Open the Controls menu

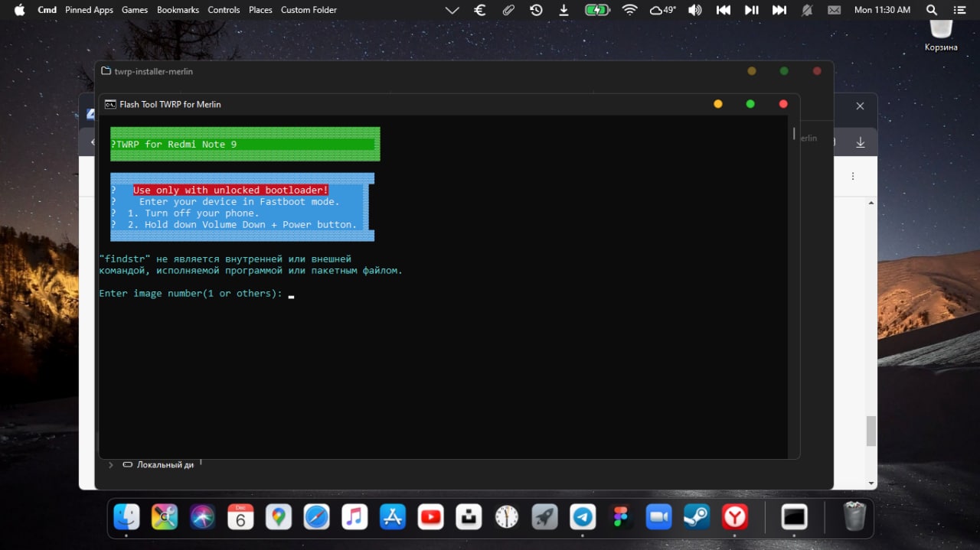coord(224,10)
